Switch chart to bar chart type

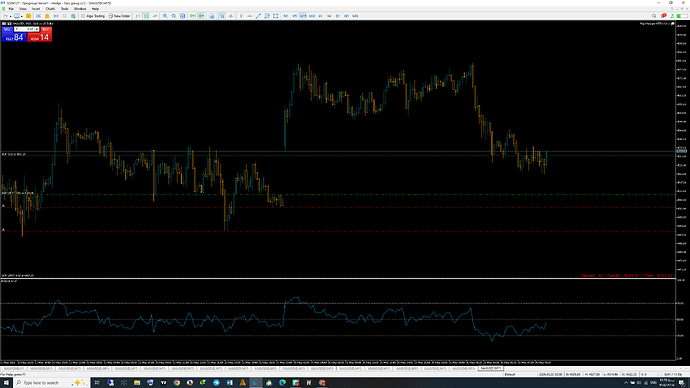coord(138,16)
